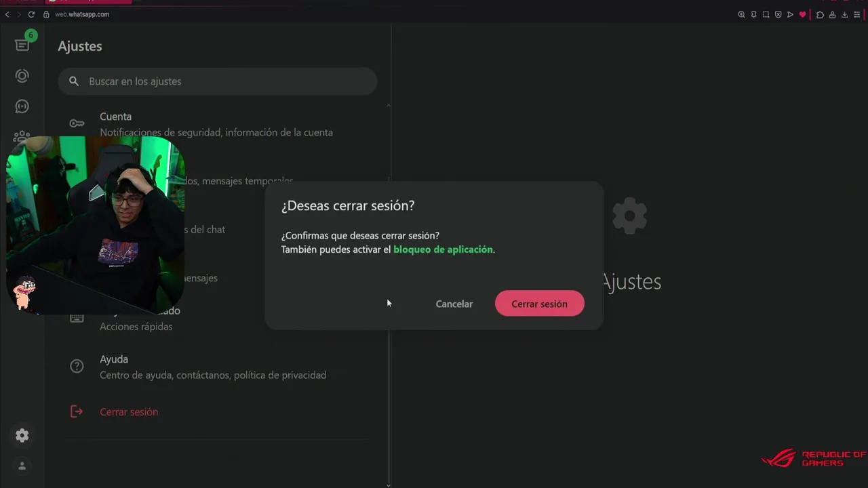Select the settings gear in the WhatsApp sidebar
This screenshot has height=488, width=868.
click(22, 435)
